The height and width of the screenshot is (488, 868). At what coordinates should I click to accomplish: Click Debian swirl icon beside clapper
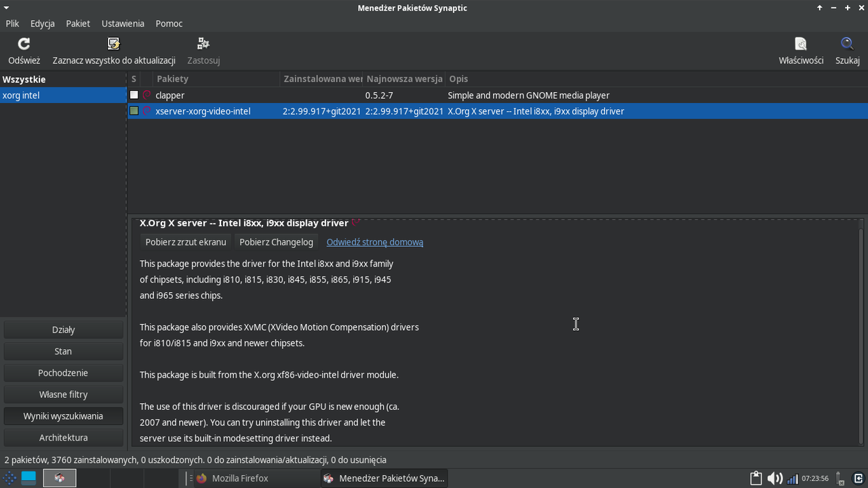point(146,95)
